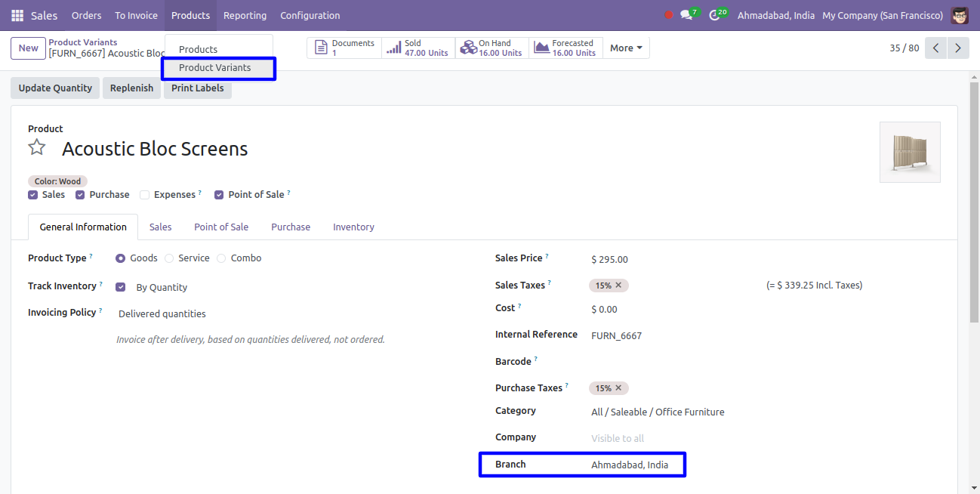Open the Reporting menu
980x494 pixels.
click(x=245, y=15)
